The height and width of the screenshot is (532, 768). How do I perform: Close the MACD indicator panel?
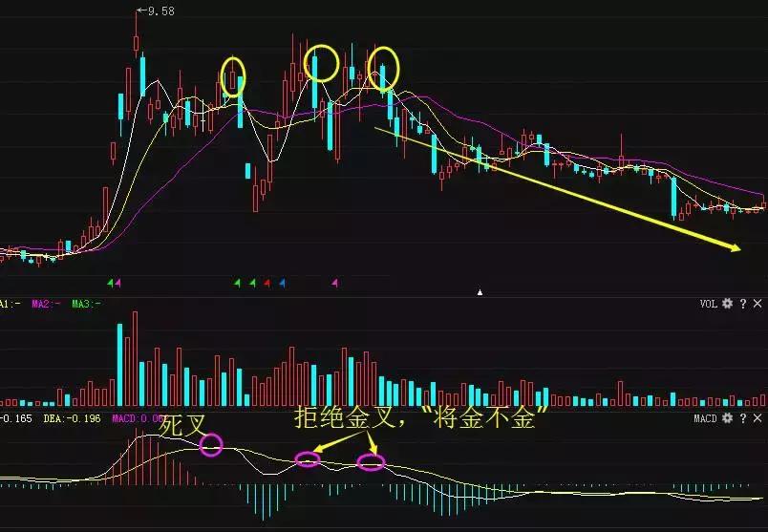click(x=757, y=418)
